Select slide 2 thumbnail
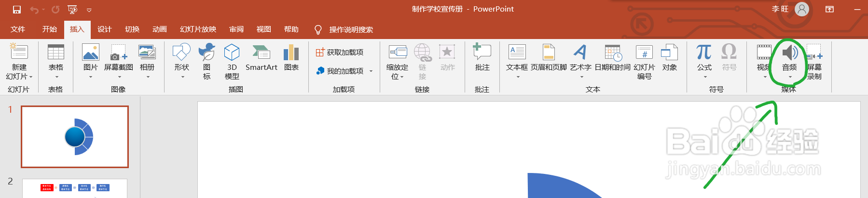Screen dimensions: 868x198 click(x=75, y=188)
